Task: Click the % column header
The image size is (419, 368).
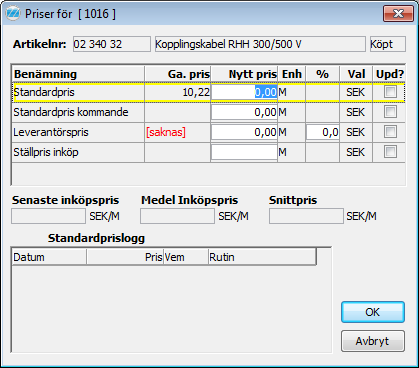Action: [x=322, y=74]
